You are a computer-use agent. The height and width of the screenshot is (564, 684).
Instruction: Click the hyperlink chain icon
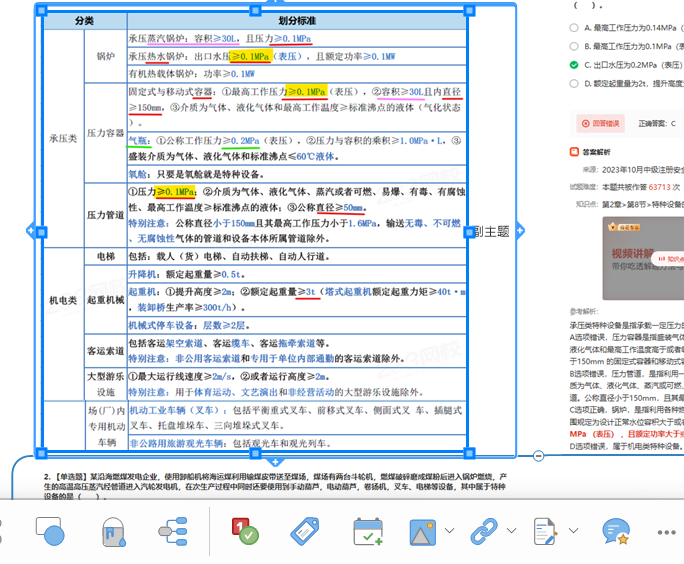point(484,531)
